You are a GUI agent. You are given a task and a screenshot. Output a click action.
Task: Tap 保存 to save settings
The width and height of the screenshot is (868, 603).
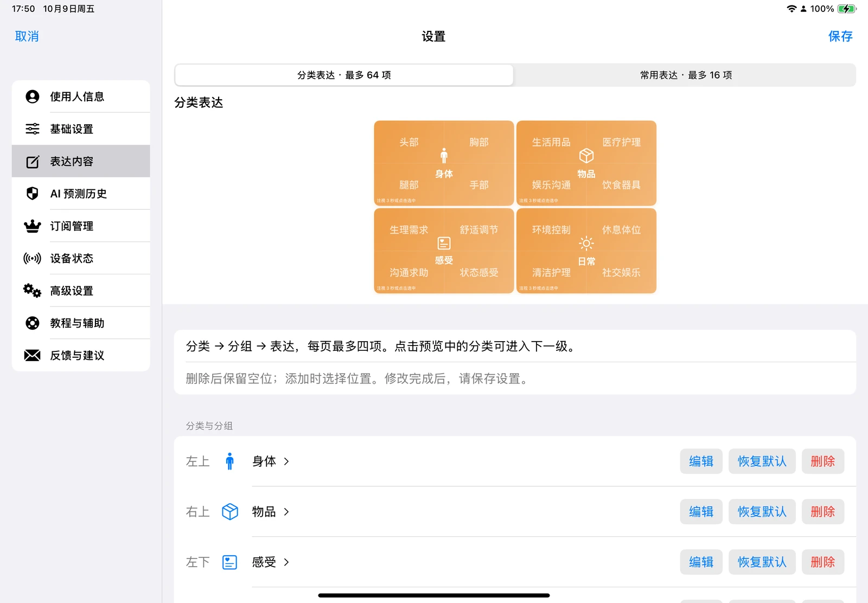(x=840, y=36)
